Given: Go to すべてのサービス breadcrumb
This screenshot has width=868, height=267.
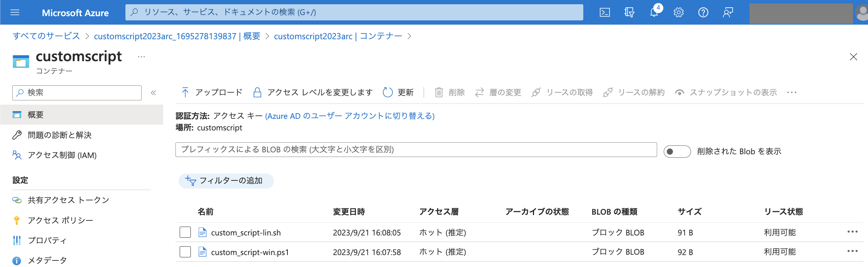Looking at the screenshot, I should (46, 36).
